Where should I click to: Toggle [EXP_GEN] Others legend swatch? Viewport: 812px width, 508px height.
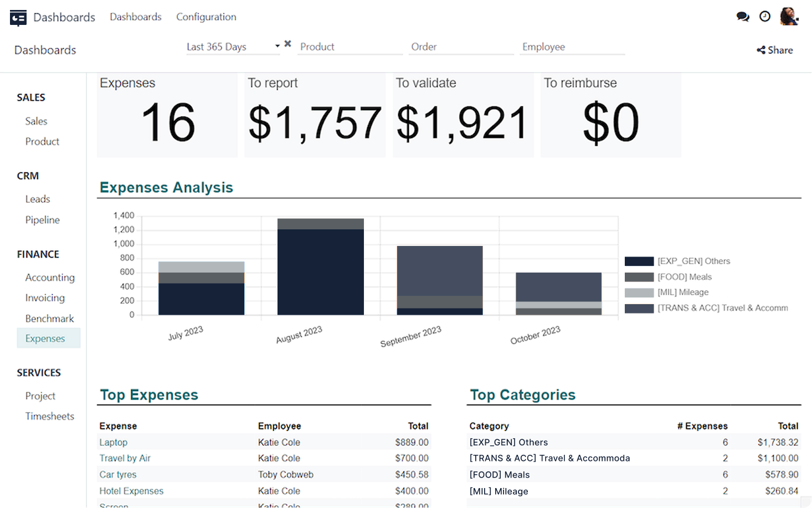click(x=639, y=261)
